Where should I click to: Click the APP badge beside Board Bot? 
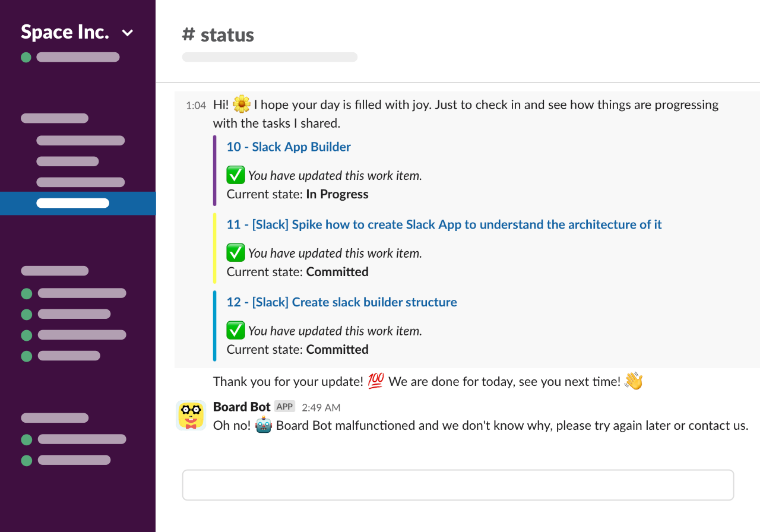[285, 407]
